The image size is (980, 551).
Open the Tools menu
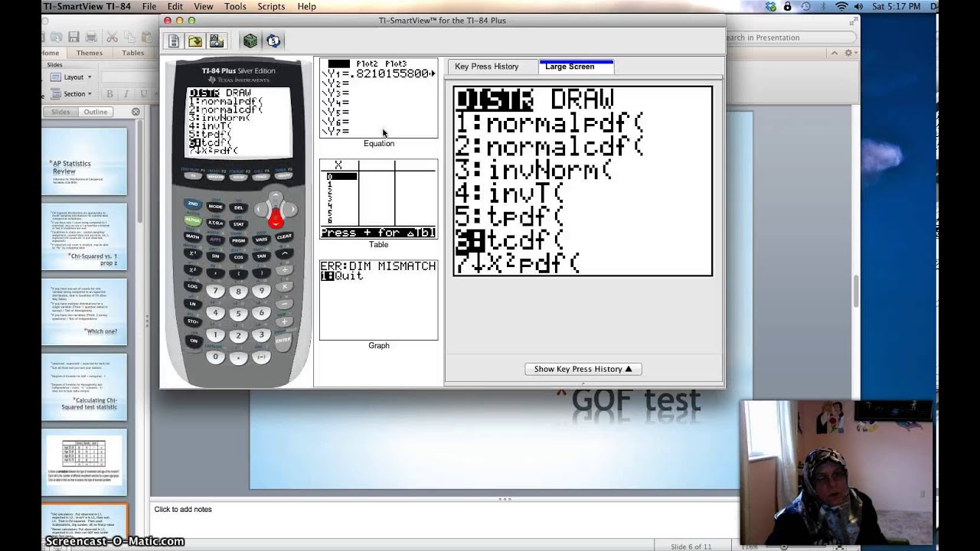(235, 6)
